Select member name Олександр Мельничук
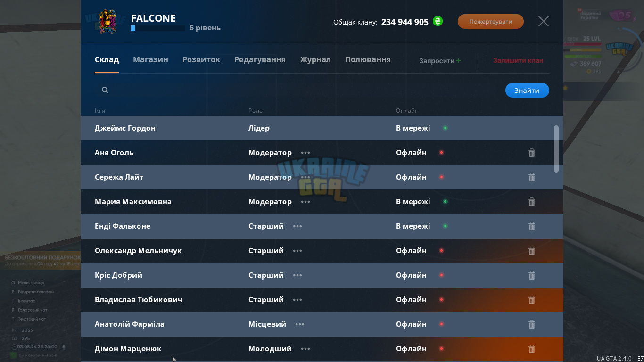The height and width of the screenshot is (362, 644). (x=138, y=251)
